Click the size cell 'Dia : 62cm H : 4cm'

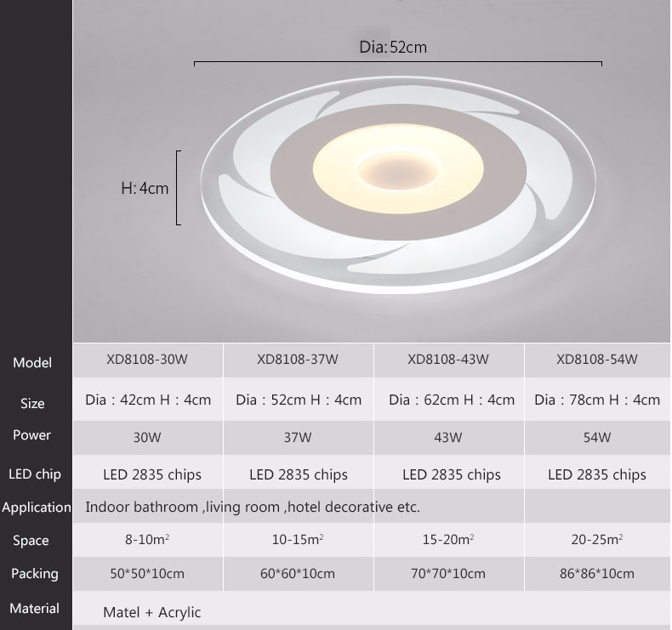pos(452,400)
